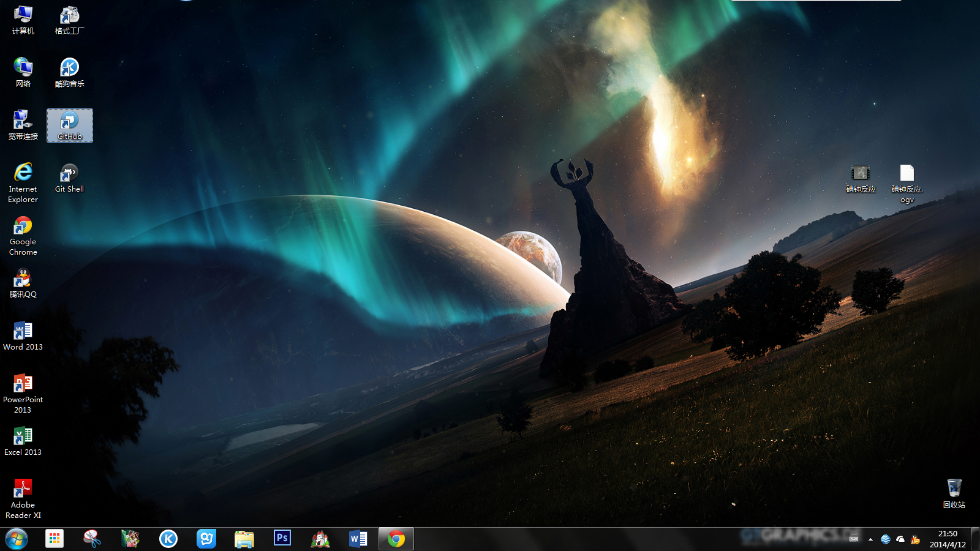Screen dimensions: 980x551
Task: Open the Sogou blue taskbar icon
Action: tap(206, 539)
